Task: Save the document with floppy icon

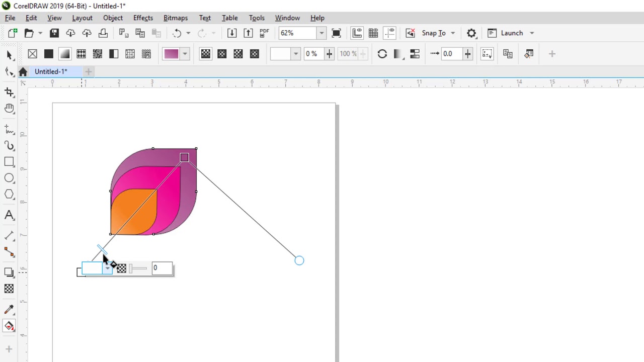Action: (x=54, y=33)
